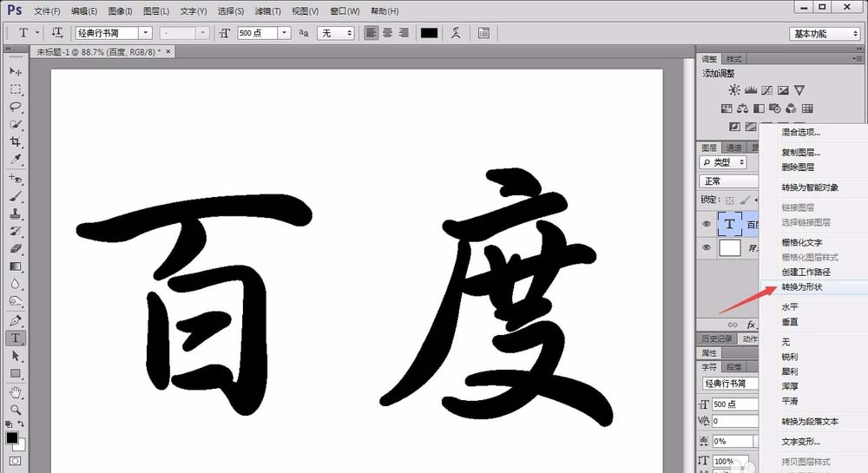Choose 文字变形... from context menu
868x473 pixels.
click(801, 442)
